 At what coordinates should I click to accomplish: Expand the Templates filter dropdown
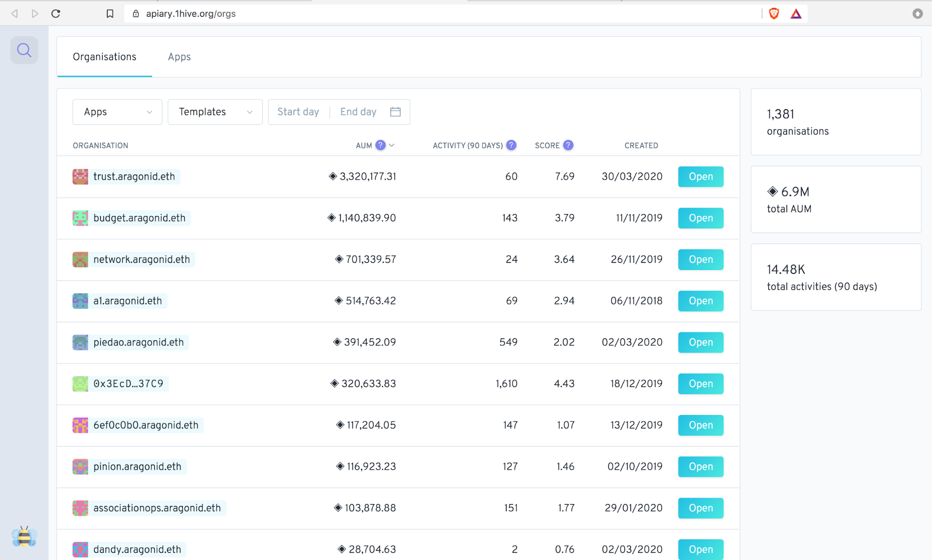click(215, 112)
